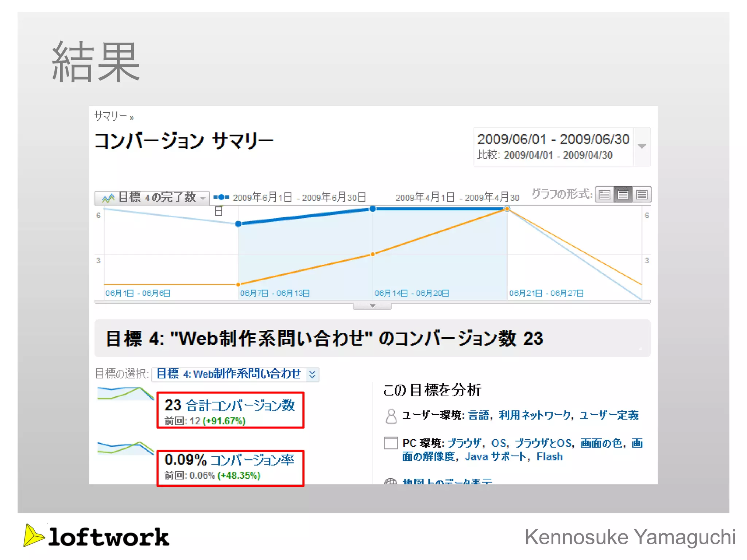Click the PC environment monitor icon
The width and height of the screenshot is (747, 560).
pos(391,443)
